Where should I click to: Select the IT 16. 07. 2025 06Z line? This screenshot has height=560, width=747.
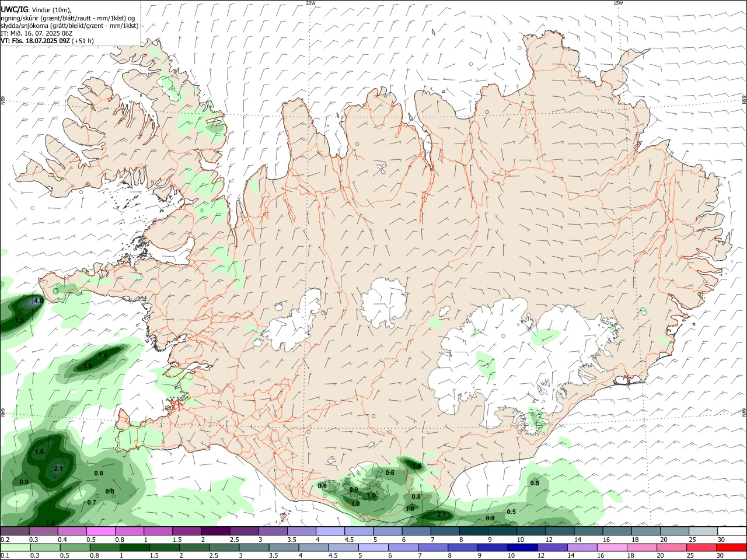(x=36, y=33)
